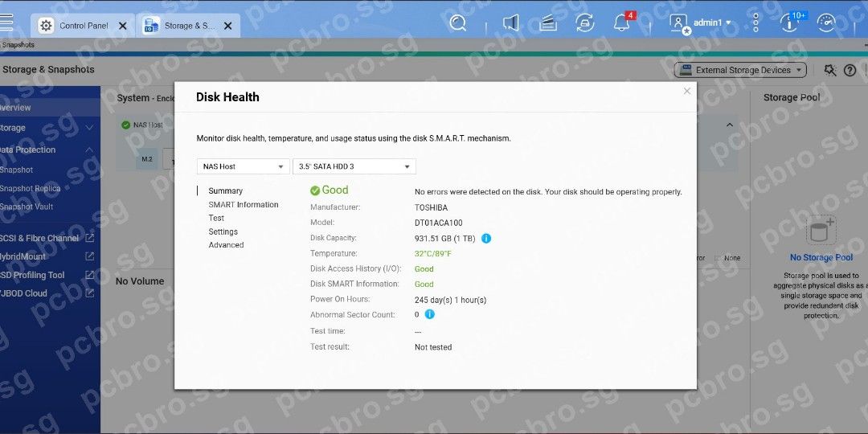868x434 pixels.
Task: Open the volume/announcements megaphone icon
Action: [x=511, y=23]
